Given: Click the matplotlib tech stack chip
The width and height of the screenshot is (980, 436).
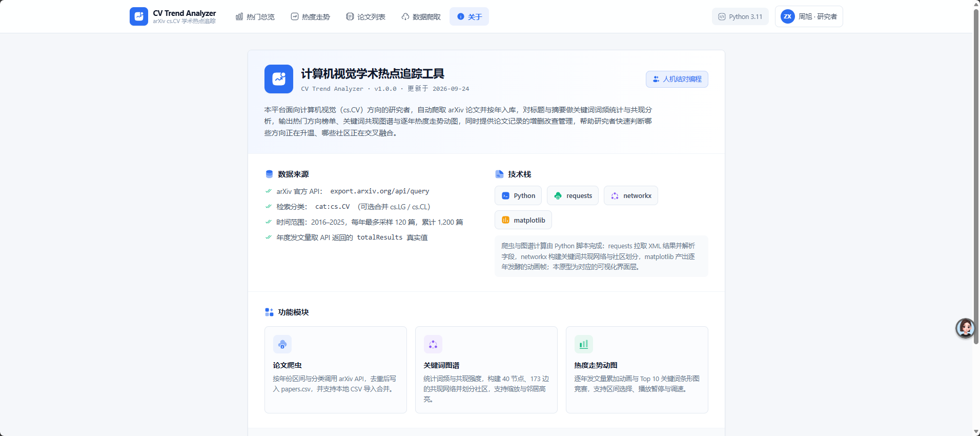Looking at the screenshot, I should click(523, 220).
